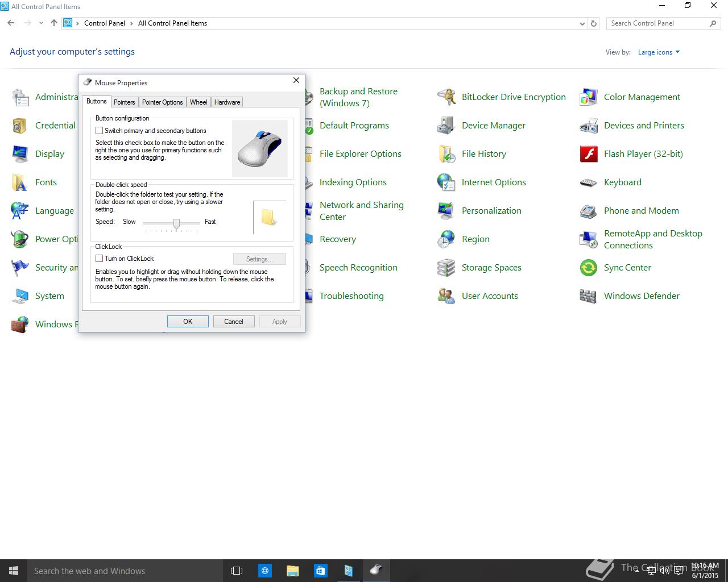Click the Search the web and Windows box

click(124, 571)
